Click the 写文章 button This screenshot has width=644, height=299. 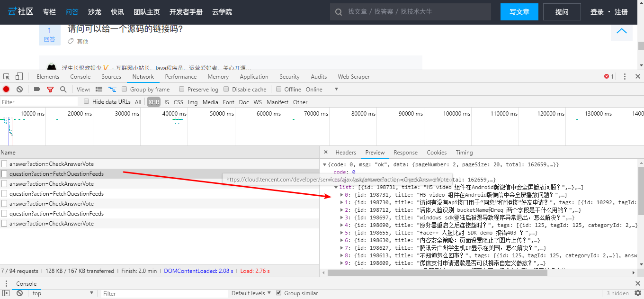519,12
